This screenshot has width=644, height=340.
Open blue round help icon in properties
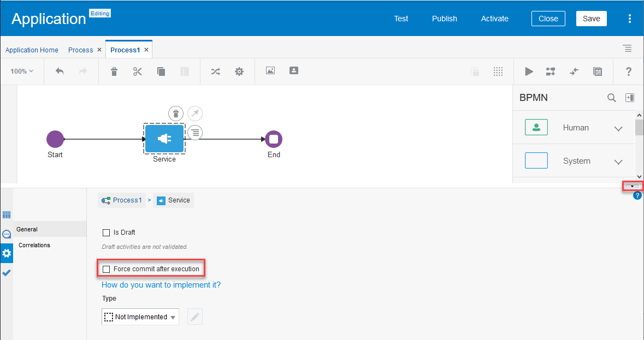pyautogui.click(x=637, y=195)
